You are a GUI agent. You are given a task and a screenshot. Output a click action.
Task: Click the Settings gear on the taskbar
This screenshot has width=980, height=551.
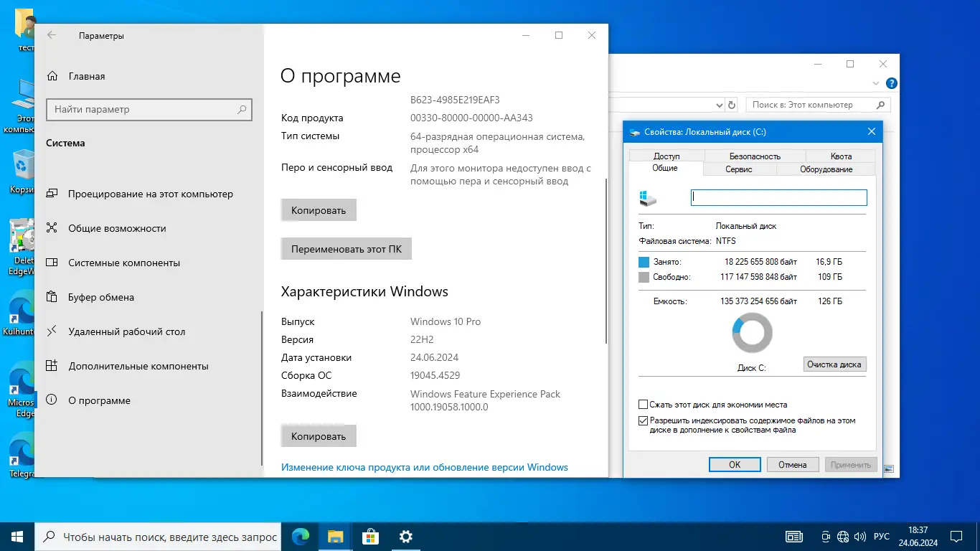pos(405,537)
